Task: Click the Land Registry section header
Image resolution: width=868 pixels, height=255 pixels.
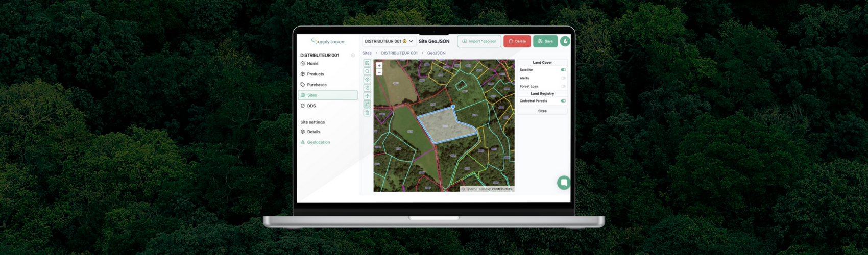Action: (542, 94)
